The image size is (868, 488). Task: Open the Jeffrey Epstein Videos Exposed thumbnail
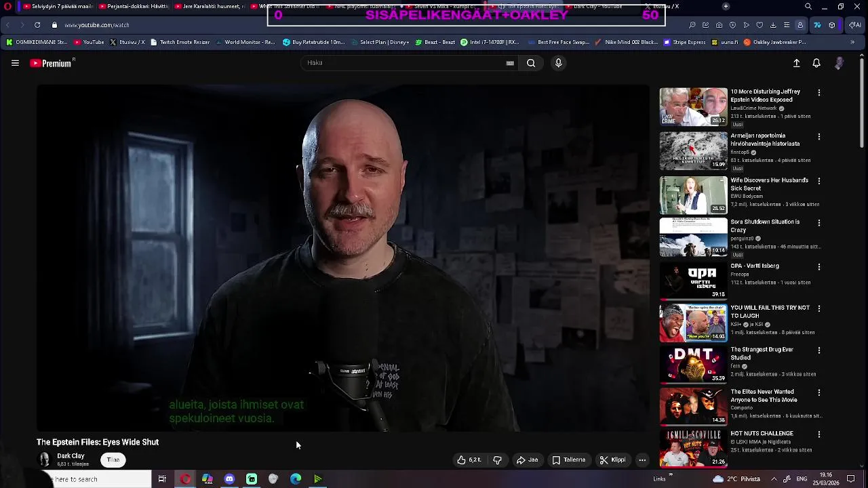(693, 106)
